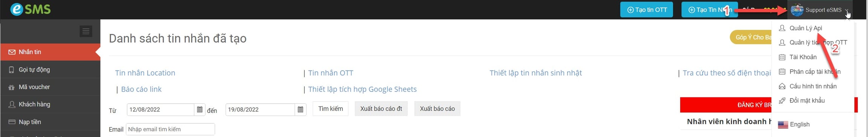Collapse sidebar with hamburger menu icon
The width and height of the screenshot is (868, 137).
(x=86, y=31)
